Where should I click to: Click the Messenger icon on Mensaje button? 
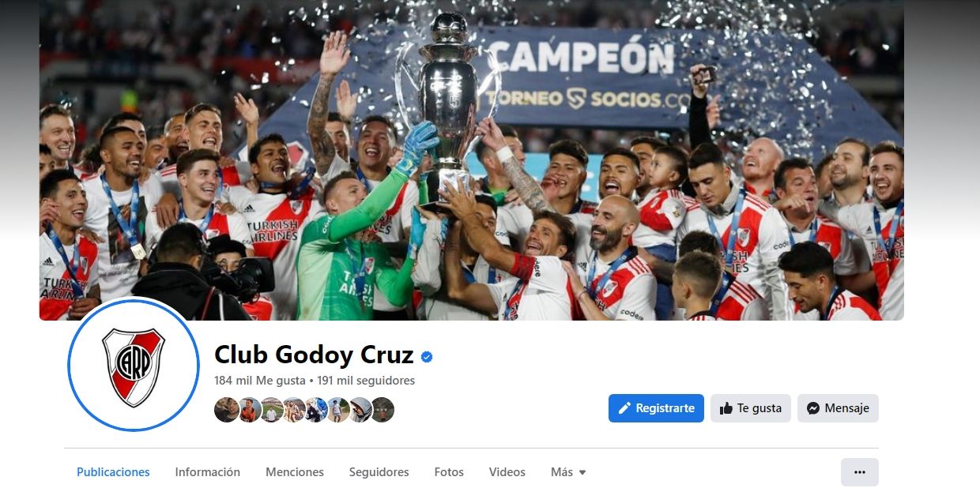coord(813,408)
